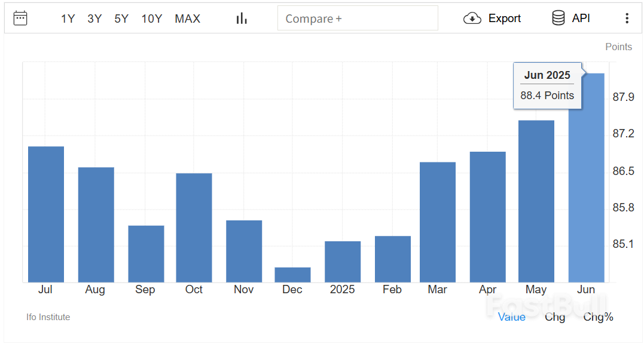
Task: Click the Export cloud download icon
Action: [472, 19]
